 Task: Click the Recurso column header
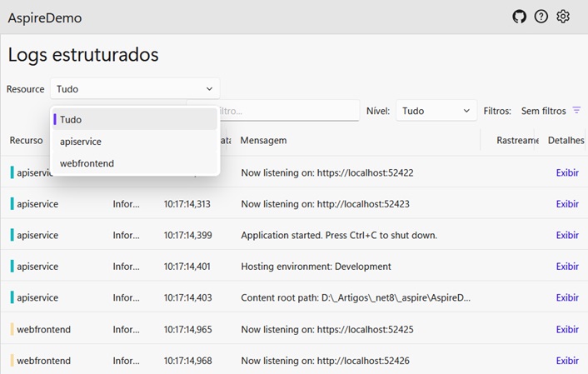[x=26, y=140]
